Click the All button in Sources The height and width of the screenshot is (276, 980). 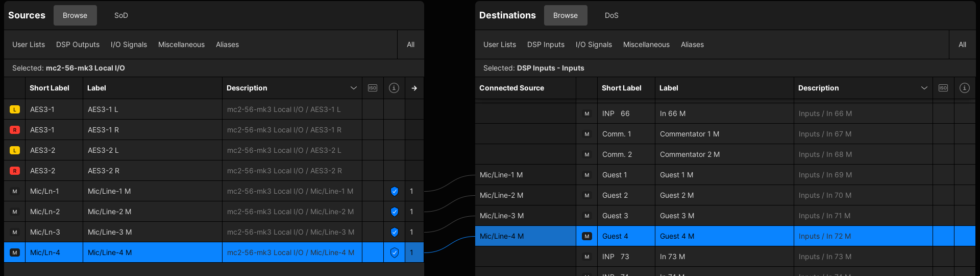click(410, 44)
